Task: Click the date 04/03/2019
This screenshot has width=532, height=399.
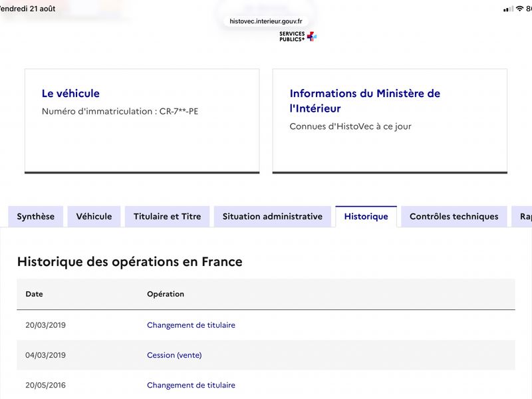Action: pos(45,355)
